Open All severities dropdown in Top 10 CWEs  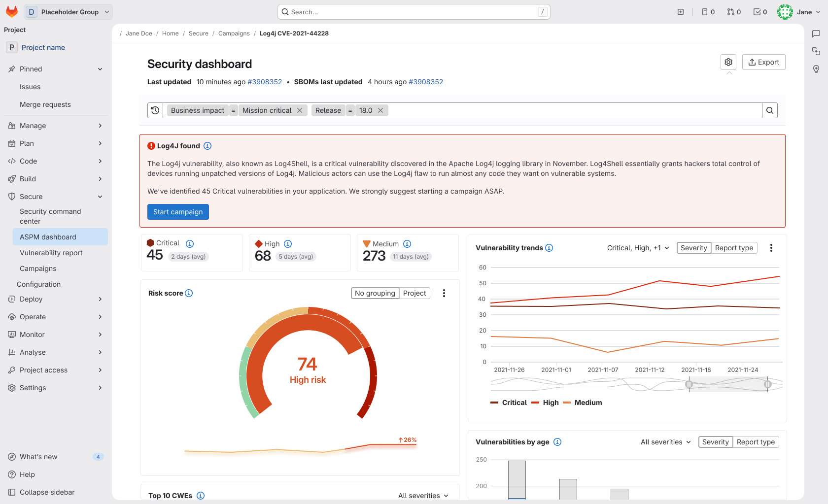pos(423,496)
